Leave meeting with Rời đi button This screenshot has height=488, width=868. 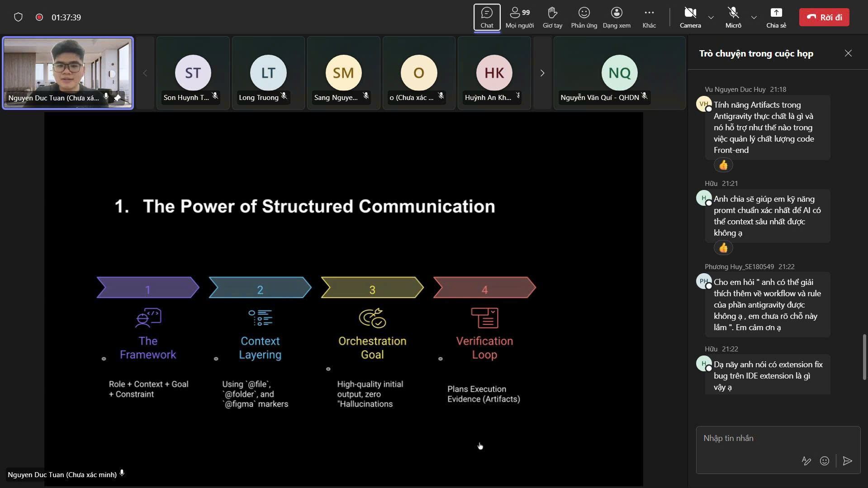point(824,17)
